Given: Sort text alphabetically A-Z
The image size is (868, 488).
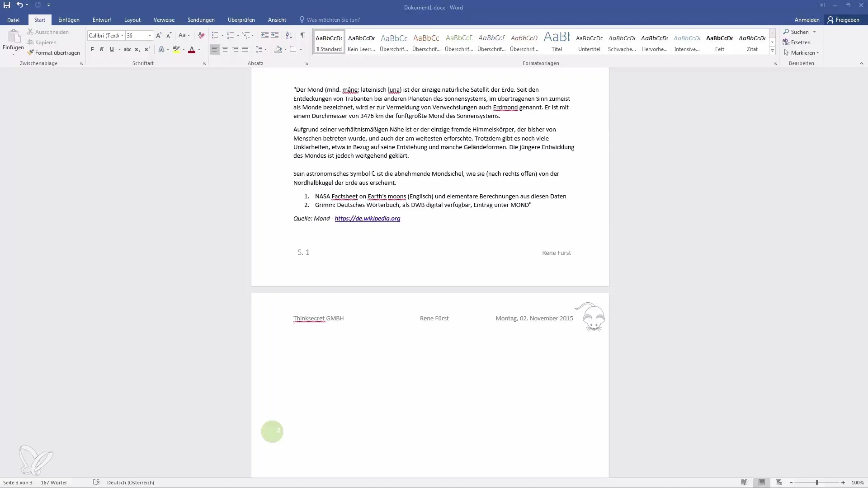Looking at the screenshot, I should coord(289,35).
